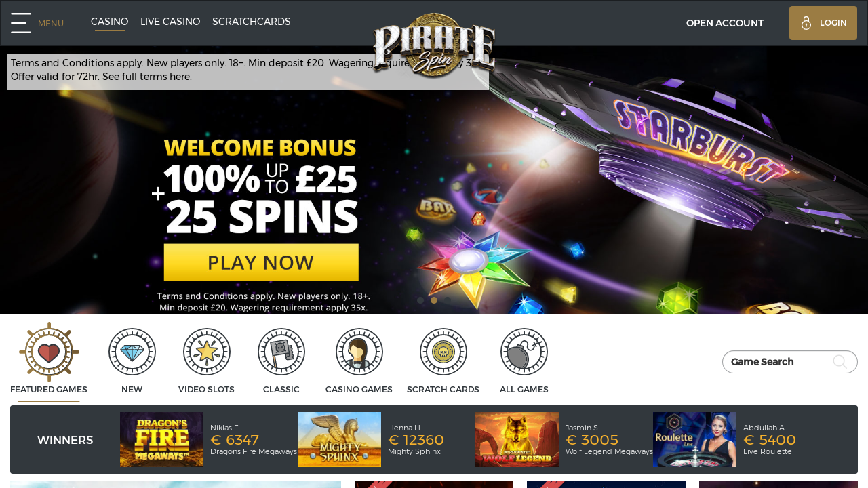Select the All Games bomb icon

pos(524,352)
